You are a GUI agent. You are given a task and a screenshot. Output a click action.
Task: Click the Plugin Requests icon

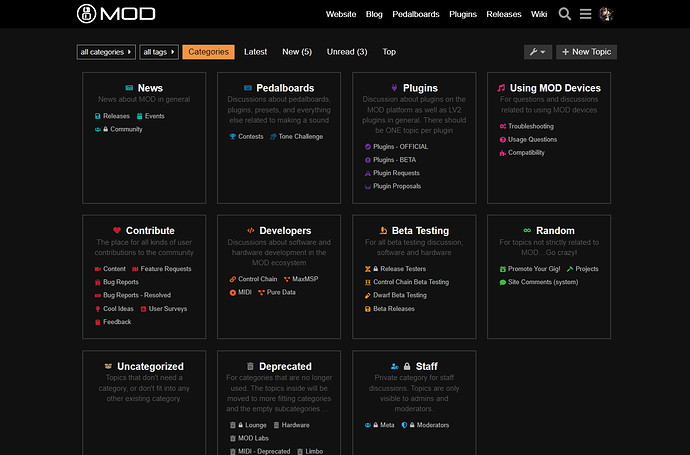click(368, 173)
